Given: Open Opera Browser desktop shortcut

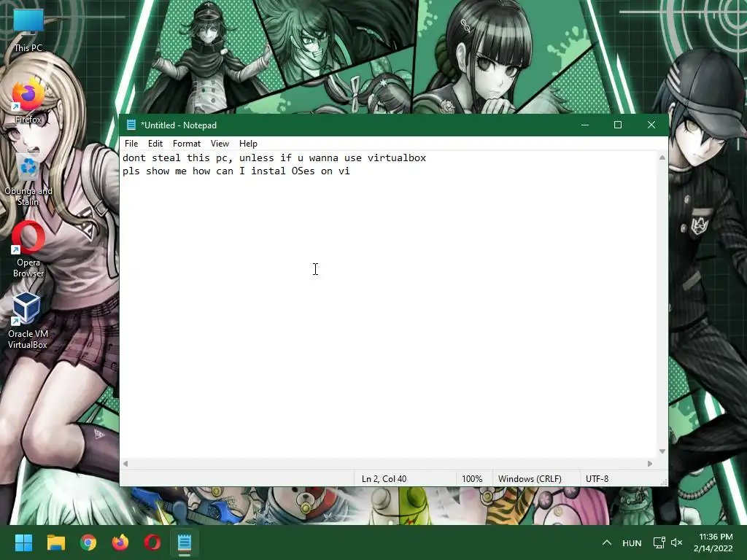Looking at the screenshot, I should [28, 249].
